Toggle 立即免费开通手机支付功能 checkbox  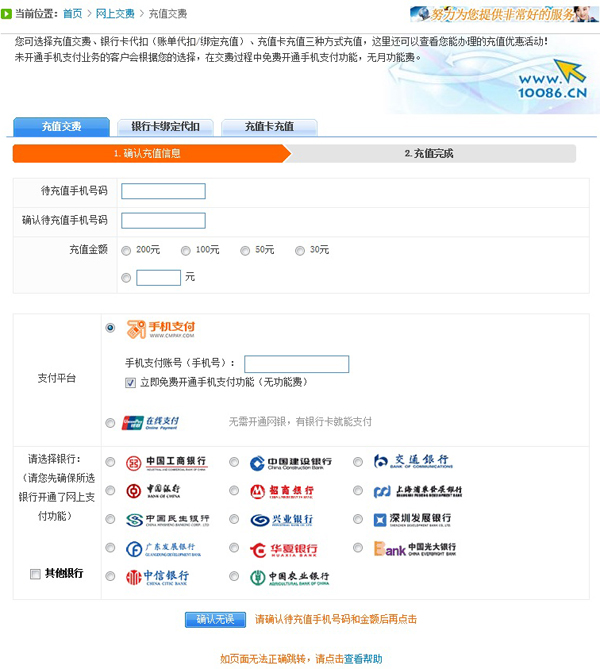[131, 383]
